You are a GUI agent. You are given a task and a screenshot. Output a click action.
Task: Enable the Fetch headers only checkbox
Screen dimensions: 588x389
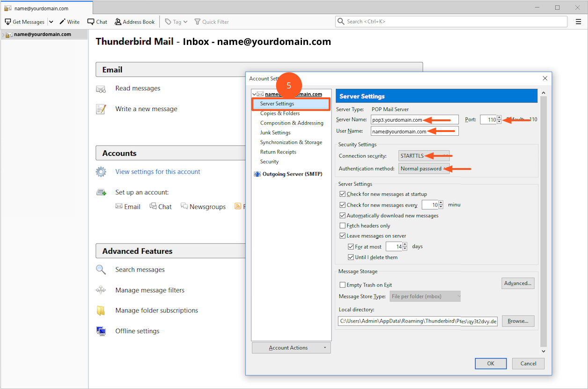(342, 226)
